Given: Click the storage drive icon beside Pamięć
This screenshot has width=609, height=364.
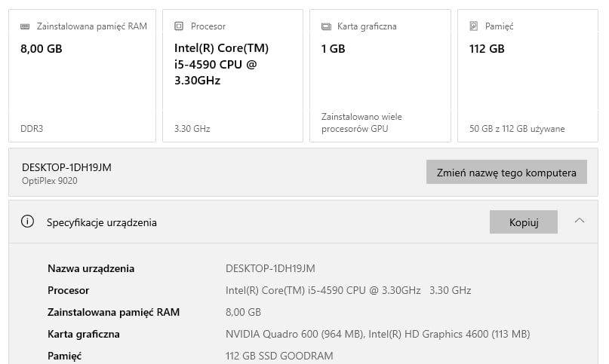Looking at the screenshot, I should 474,26.
